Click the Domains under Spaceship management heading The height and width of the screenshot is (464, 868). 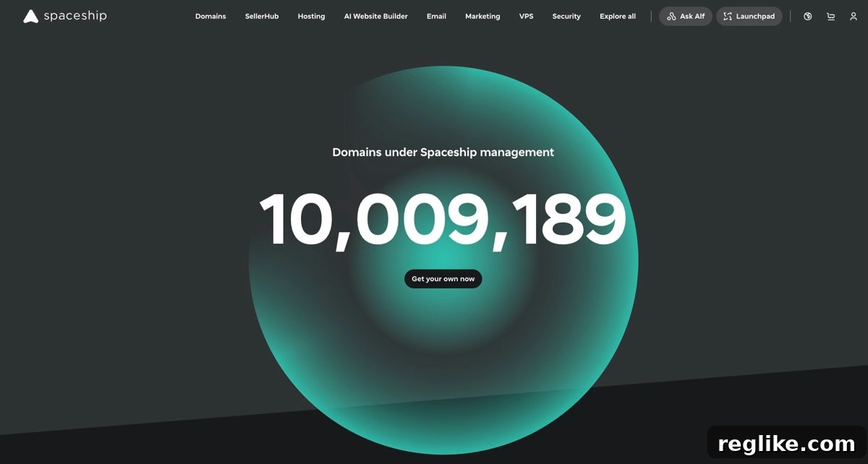pyautogui.click(x=443, y=152)
